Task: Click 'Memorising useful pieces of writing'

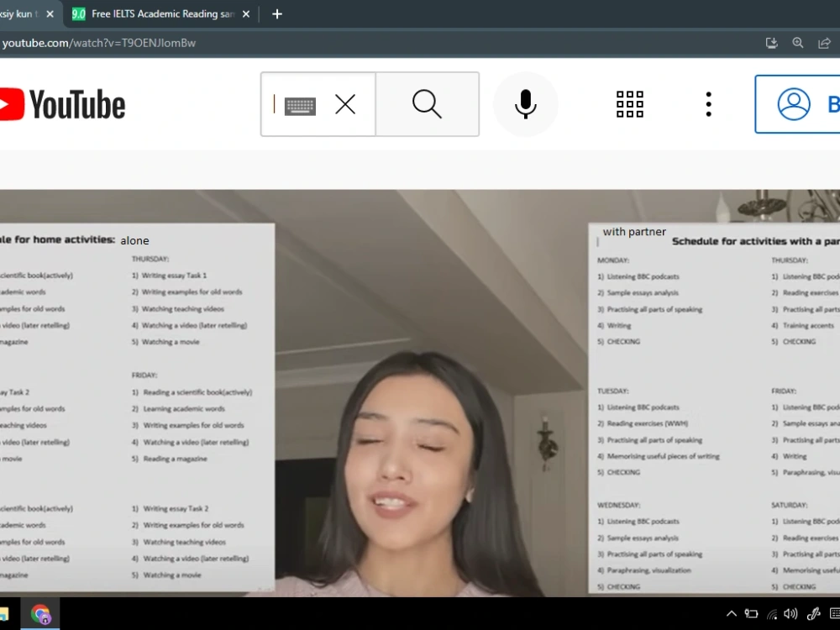Action: pyautogui.click(x=664, y=456)
